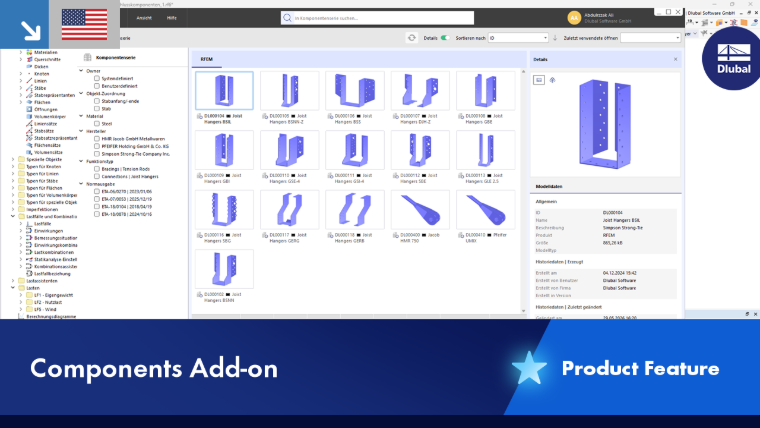Viewport: 760px width, 428px height.
Task: Click the Statikanalyse-Einstellungen icon
Action: click(29, 259)
